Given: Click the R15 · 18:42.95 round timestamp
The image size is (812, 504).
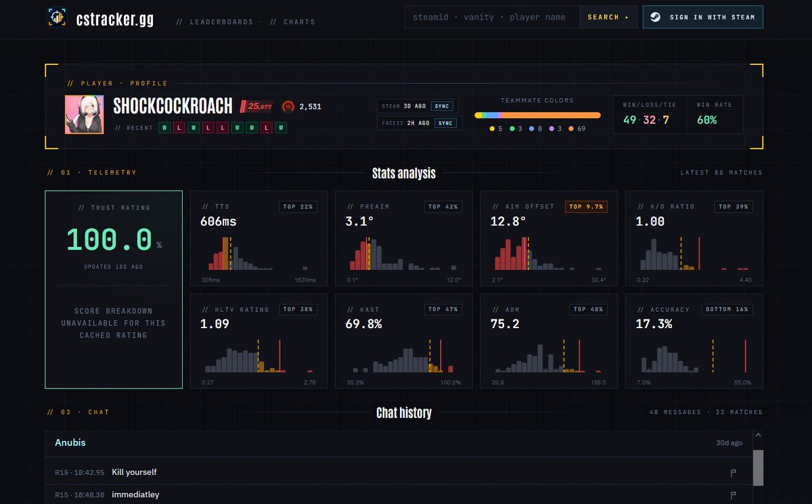Looking at the screenshot, I should tap(80, 472).
